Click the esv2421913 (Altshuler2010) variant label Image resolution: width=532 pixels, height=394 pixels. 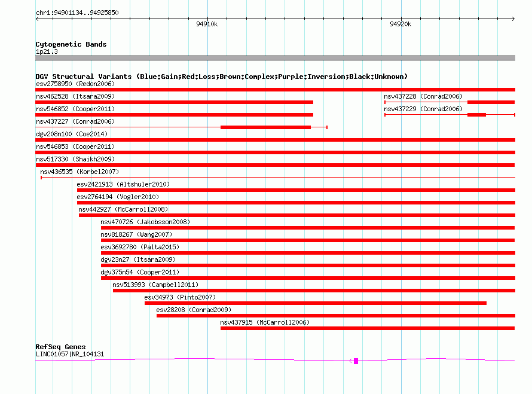(123, 184)
